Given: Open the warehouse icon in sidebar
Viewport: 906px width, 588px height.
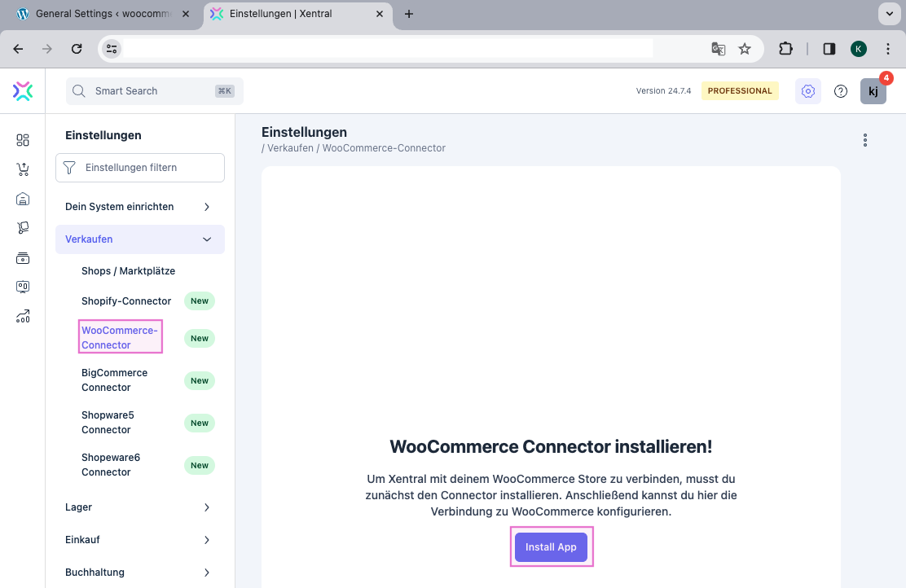Looking at the screenshot, I should point(23,199).
